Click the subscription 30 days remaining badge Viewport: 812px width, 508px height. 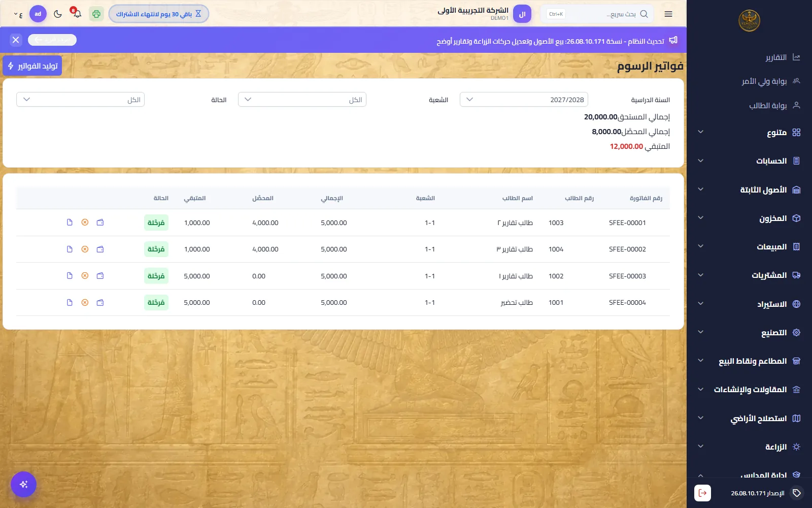(x=159, y=14)
